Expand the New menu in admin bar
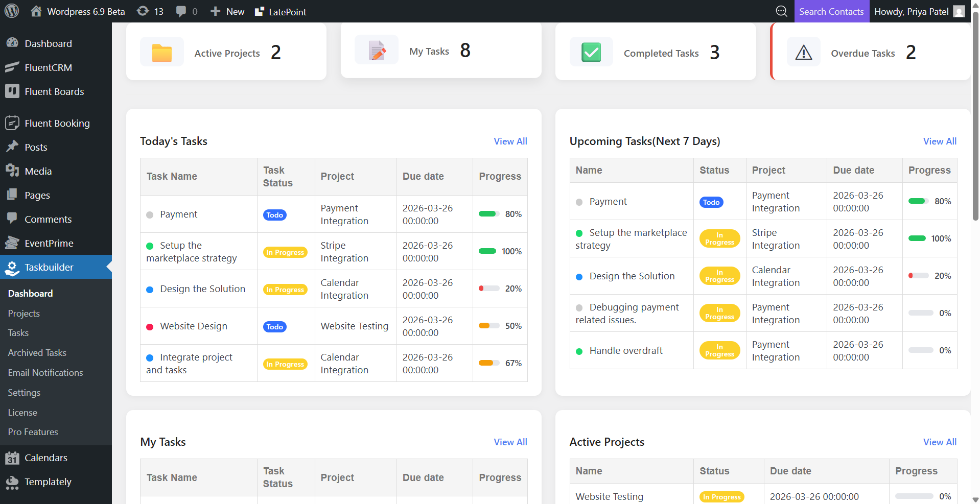Image resolution: width=980 pixels, height=504 pixels. click(226, 11)
